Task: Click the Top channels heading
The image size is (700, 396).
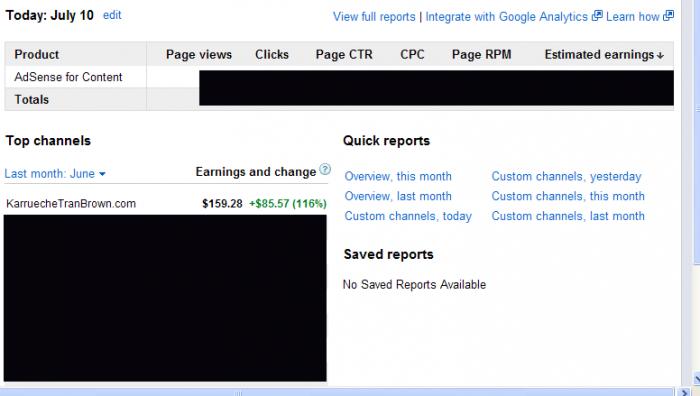Action: pyautogui.click(x=48, y=141)
